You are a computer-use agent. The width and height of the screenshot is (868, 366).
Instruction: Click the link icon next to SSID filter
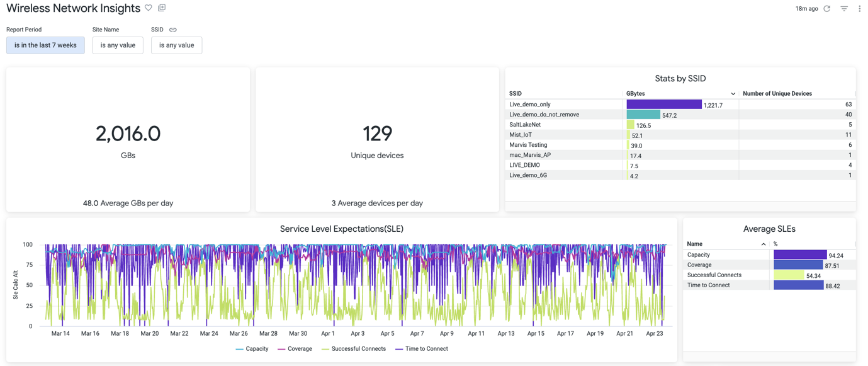tap(173, 30)
